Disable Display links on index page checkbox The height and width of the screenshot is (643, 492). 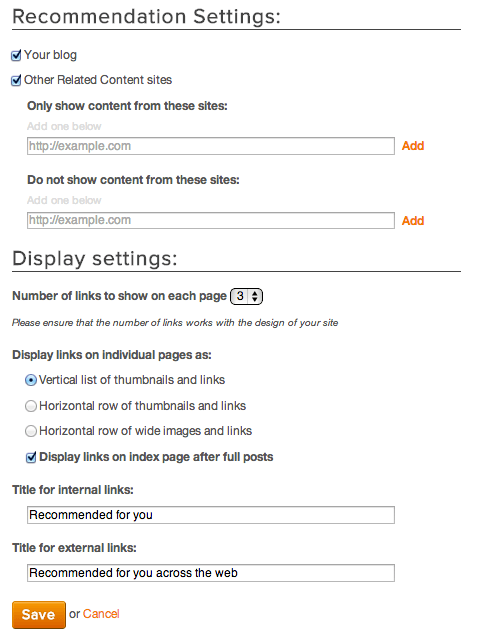[x=31, y=457]
